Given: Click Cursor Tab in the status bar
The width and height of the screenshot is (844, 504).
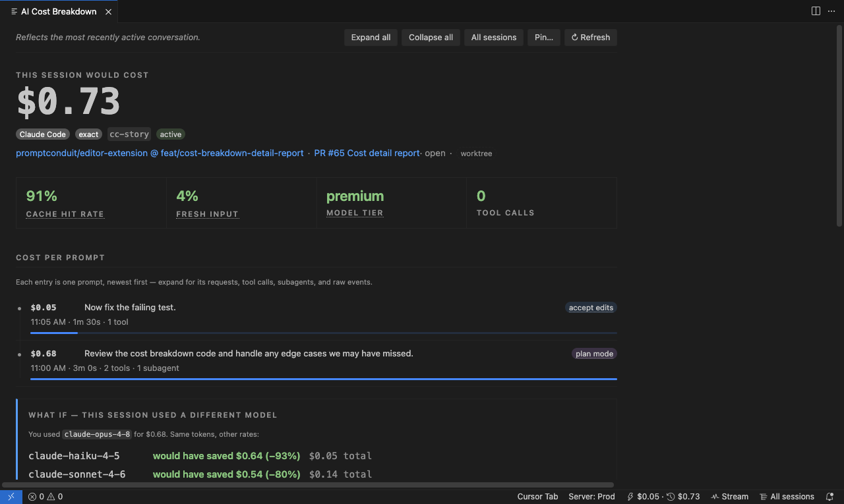Looking at the screenshot, I should [537, 497].
